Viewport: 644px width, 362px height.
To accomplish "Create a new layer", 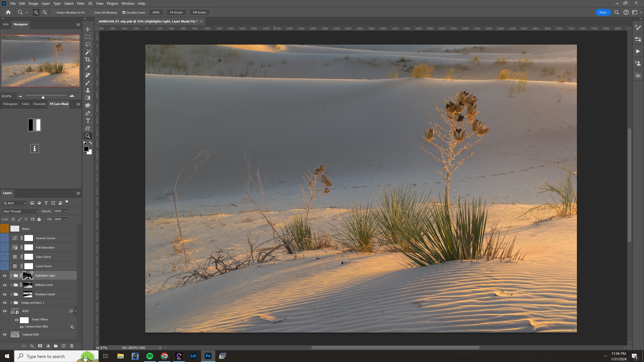I will pyautogui.click(x=64, y=346).
